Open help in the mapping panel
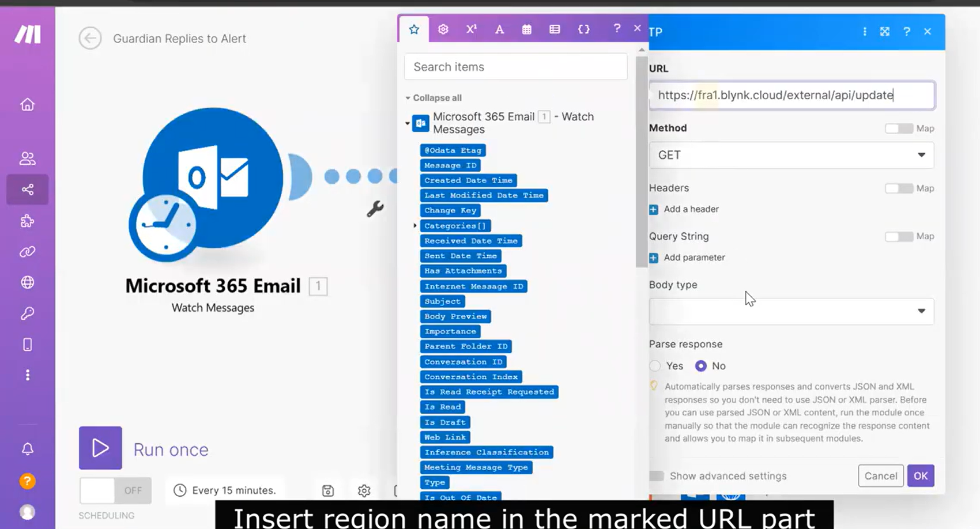This screenshot has height=529, width=980. (617, 28)
